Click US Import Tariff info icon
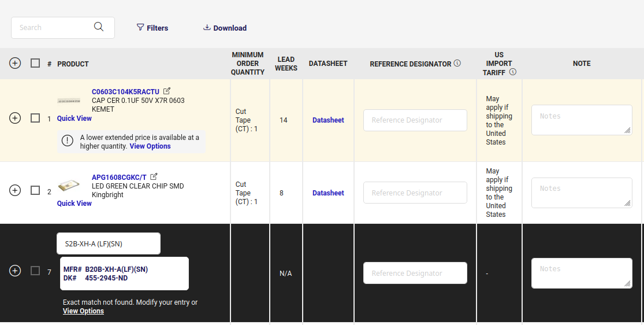Screen dimensions: 644x325 pyautogui.click(x=512, y=72)
